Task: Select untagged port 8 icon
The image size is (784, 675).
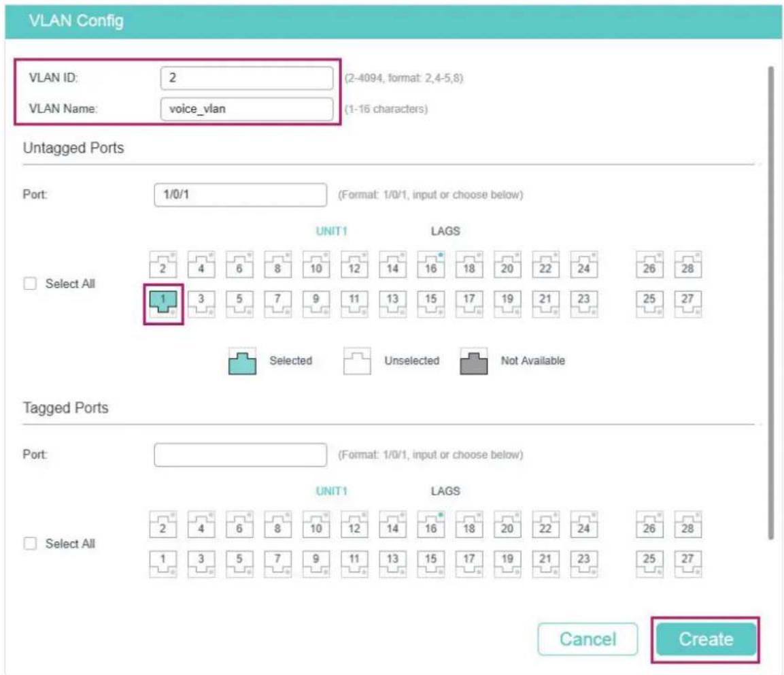Action: tap(278, 264)
